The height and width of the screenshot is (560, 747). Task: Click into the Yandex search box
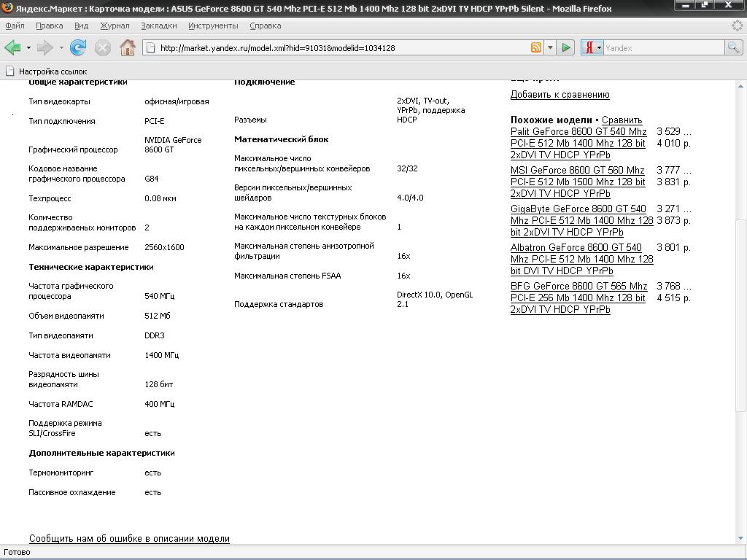coord(664,47)
